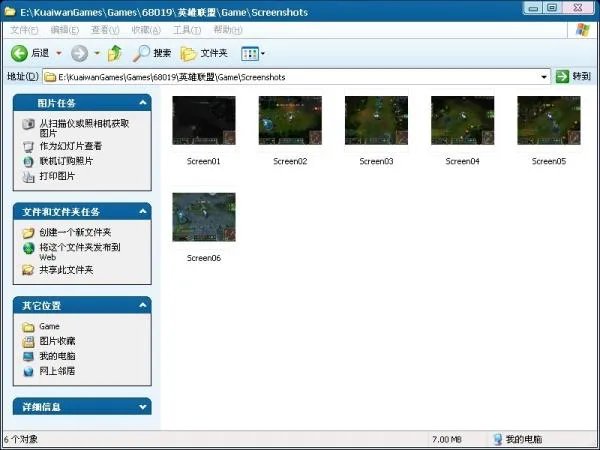Open the 收藏(A) menu
600x450 pixels.
point(146,30)
